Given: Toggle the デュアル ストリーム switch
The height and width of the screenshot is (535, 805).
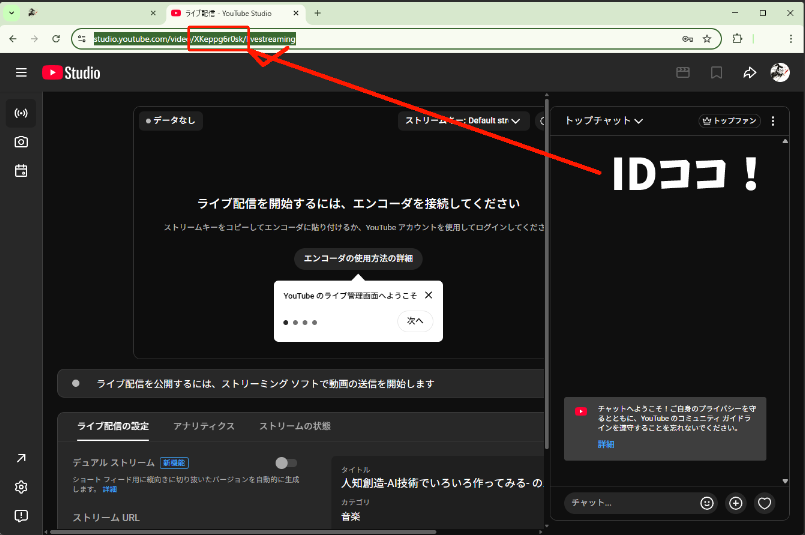Looking at the screenshot, I should coord(286,463).
